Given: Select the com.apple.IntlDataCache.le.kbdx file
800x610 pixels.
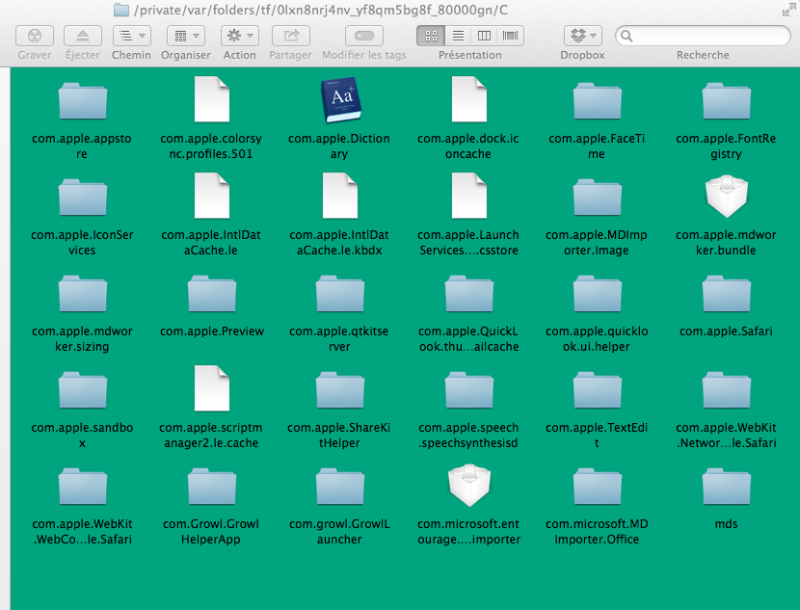Looking at the screenshot, I should [x=340, y=196].
